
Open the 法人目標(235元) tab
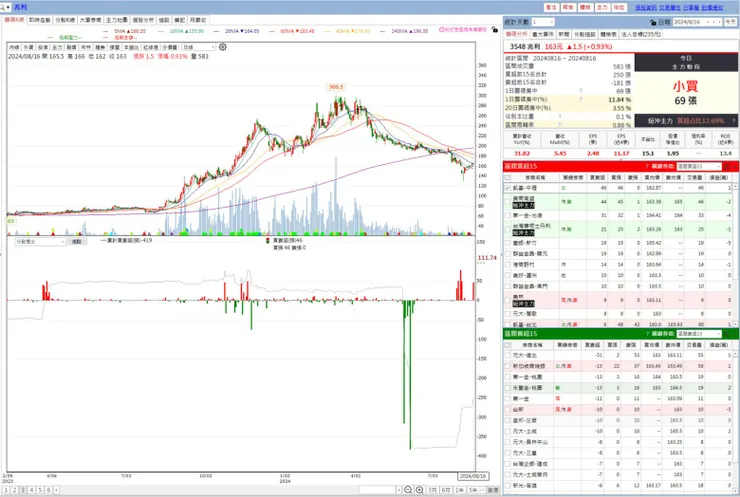tap(641, 34)
